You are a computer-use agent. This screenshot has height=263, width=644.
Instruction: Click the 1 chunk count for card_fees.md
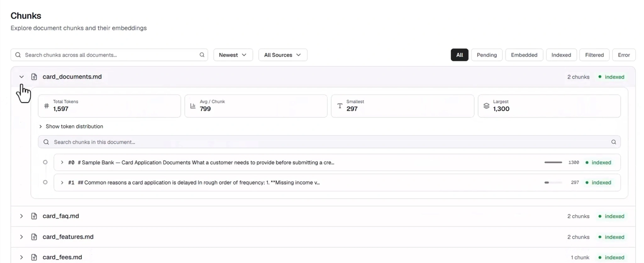point(580,257)
